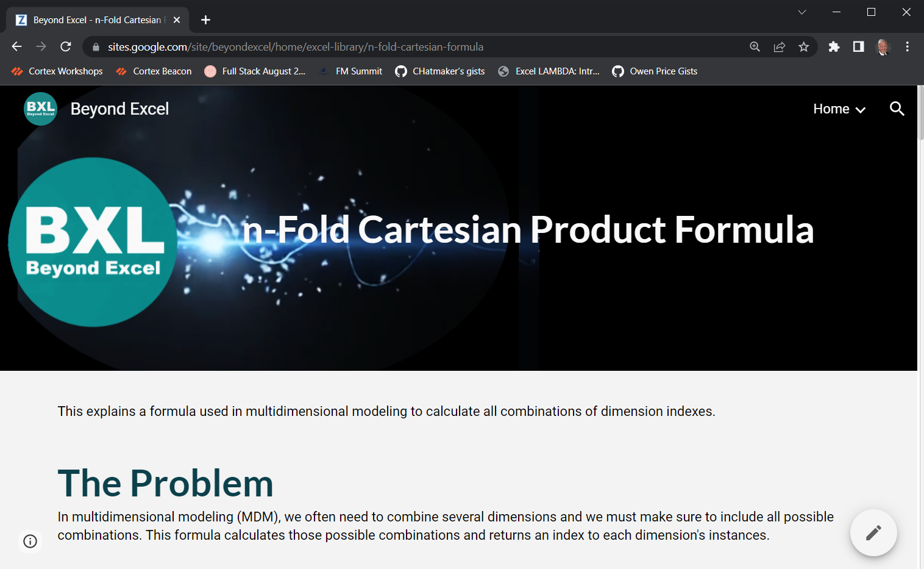Viewport: 924px width, 569px height.
Task: Open the Chrome three-dot menu
Action: click(x=907, y=47)
